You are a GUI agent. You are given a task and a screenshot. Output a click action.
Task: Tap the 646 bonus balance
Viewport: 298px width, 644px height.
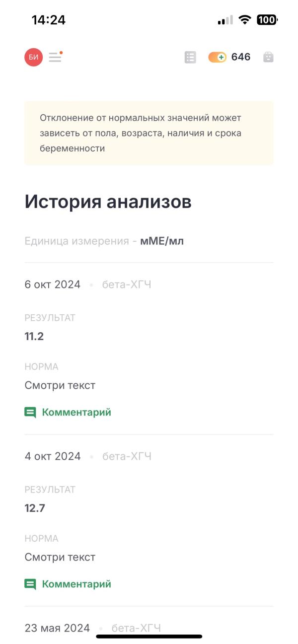tap(241, 57)
